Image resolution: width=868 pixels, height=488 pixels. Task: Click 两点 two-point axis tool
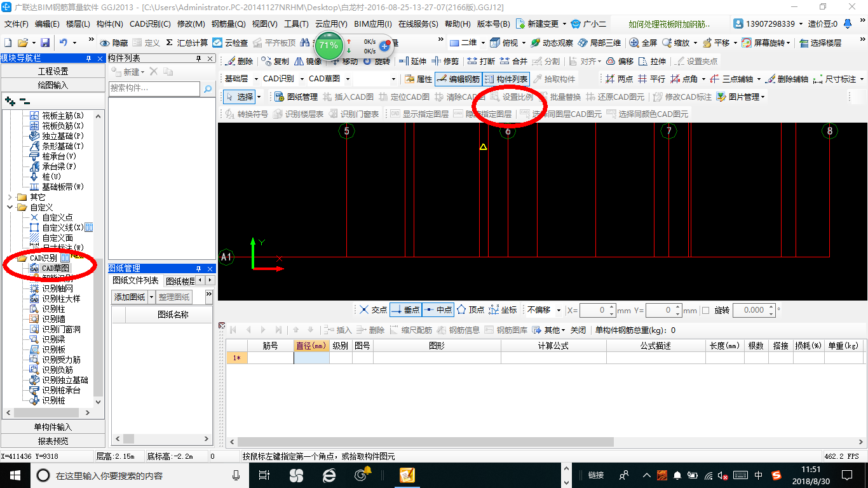pyautogui.click(x=619, y=79)
